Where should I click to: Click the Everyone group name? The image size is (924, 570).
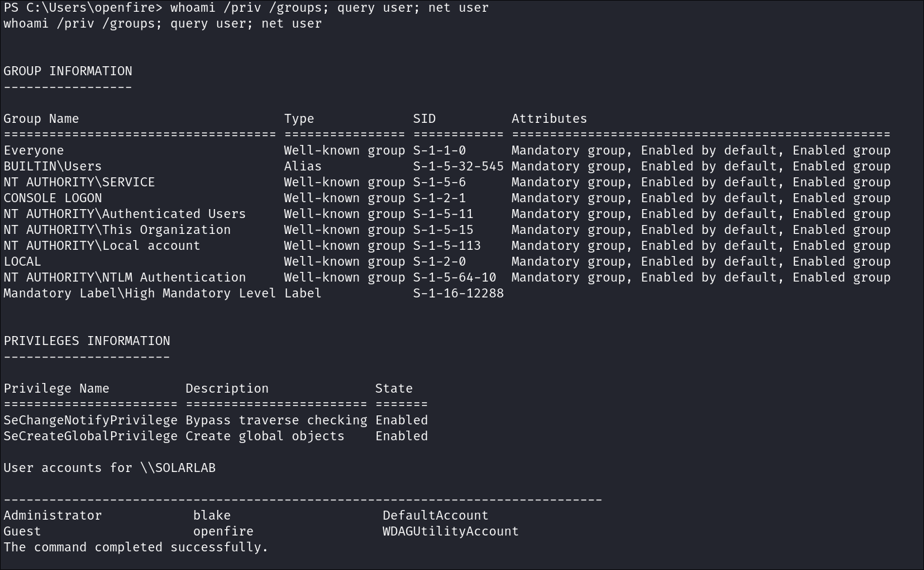coord(34,150)
